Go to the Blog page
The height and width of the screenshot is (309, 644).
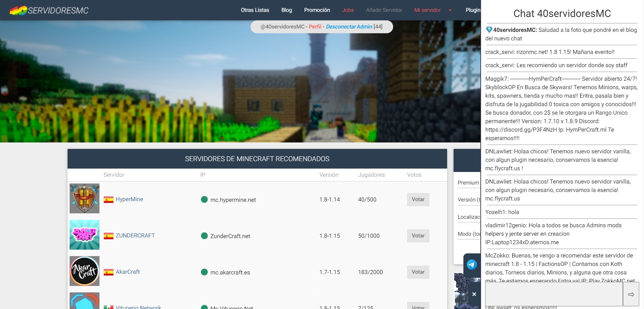click(x=287, y=10)
